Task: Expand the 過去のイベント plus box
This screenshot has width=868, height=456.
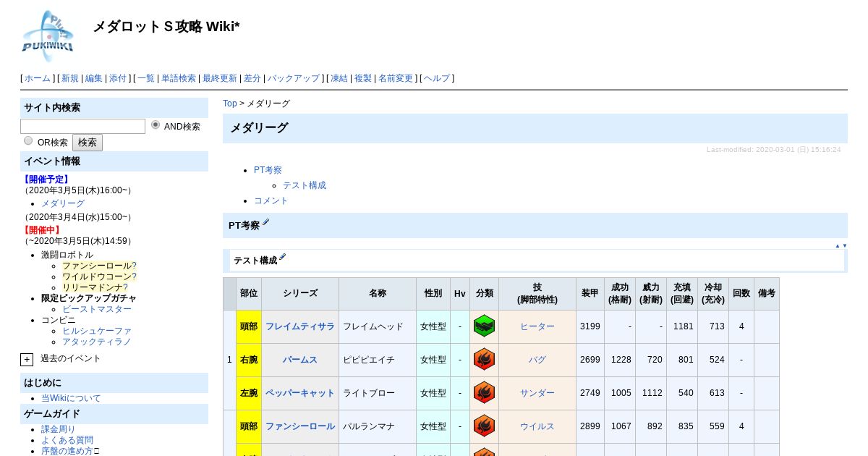Action: [x=27, y=359]
